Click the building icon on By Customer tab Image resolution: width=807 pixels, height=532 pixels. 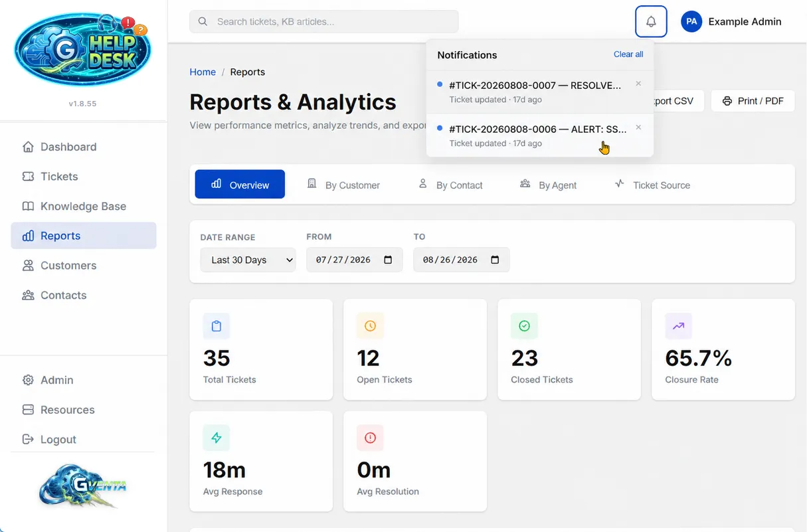pyautogui.click(x=312, y=183)
